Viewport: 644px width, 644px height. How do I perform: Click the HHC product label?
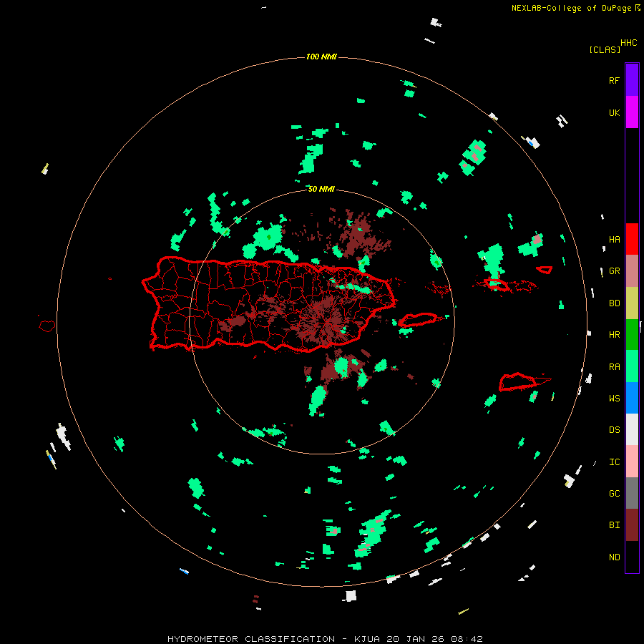click(628, 43)
